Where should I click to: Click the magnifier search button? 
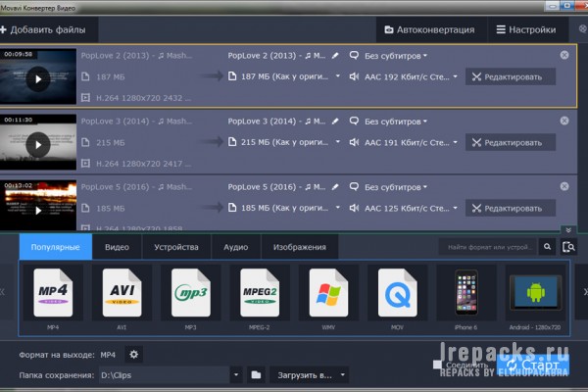[x=548, y=247]
